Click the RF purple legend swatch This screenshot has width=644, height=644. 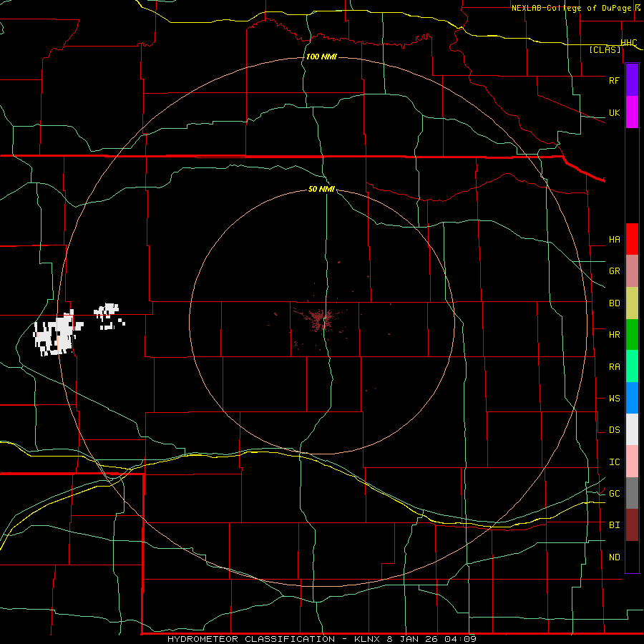(632, 80)
